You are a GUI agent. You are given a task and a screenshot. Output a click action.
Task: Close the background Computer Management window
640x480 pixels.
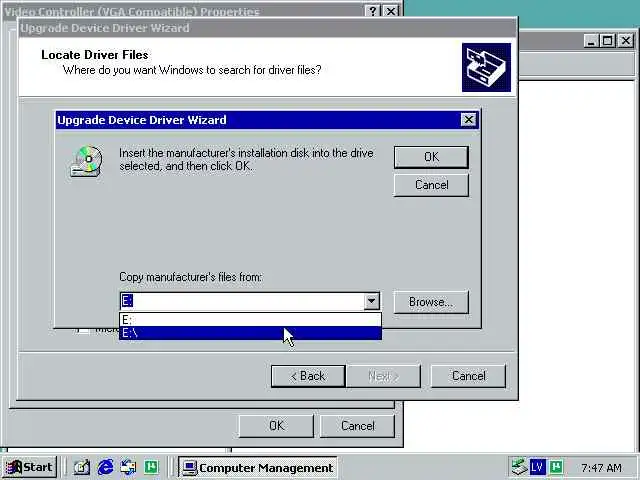tap(626, 41)
